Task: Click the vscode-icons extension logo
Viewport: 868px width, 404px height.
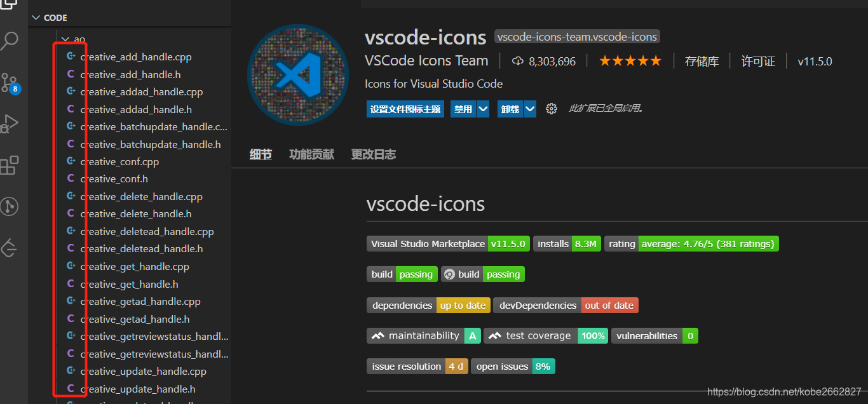Action: [x=297, y=74]
